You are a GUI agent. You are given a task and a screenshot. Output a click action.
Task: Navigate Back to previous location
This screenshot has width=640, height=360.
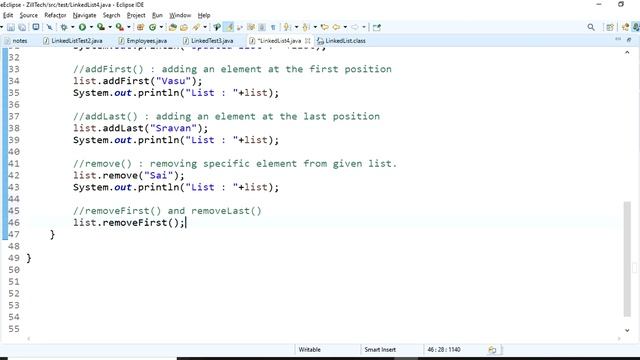[336, 27]
